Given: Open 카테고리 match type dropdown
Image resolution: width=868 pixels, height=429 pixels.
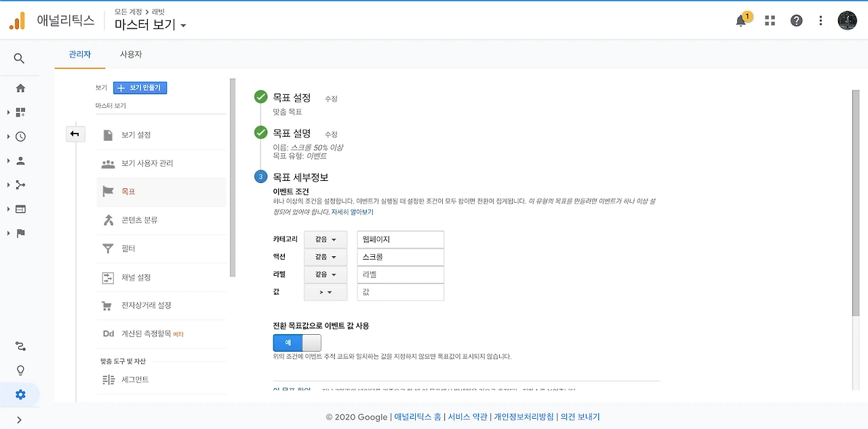Looking at the screenshot, I should [325, 239].
